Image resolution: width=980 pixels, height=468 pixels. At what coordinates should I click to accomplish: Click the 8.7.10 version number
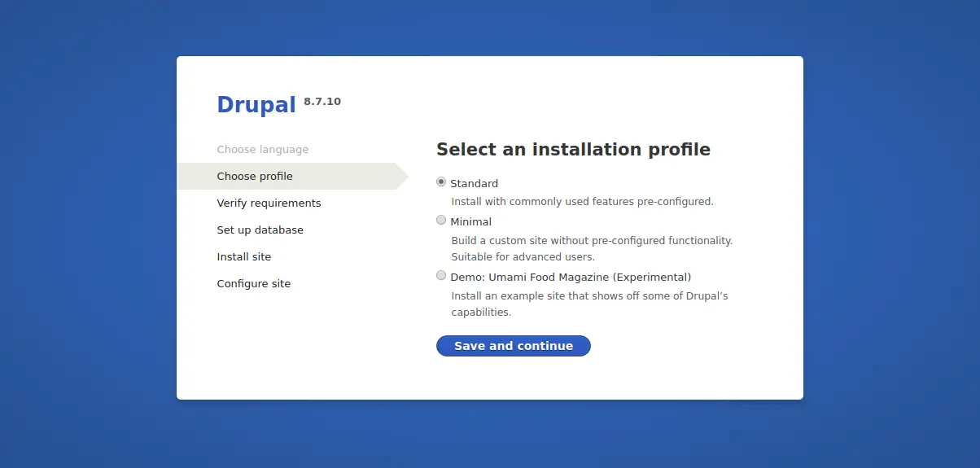coord(322,102)
